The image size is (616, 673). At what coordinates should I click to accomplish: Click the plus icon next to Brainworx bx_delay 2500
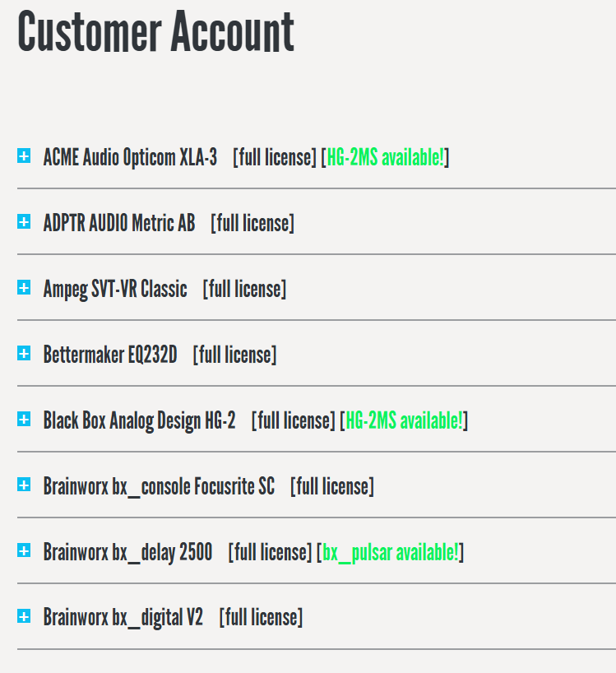(23, 552)
